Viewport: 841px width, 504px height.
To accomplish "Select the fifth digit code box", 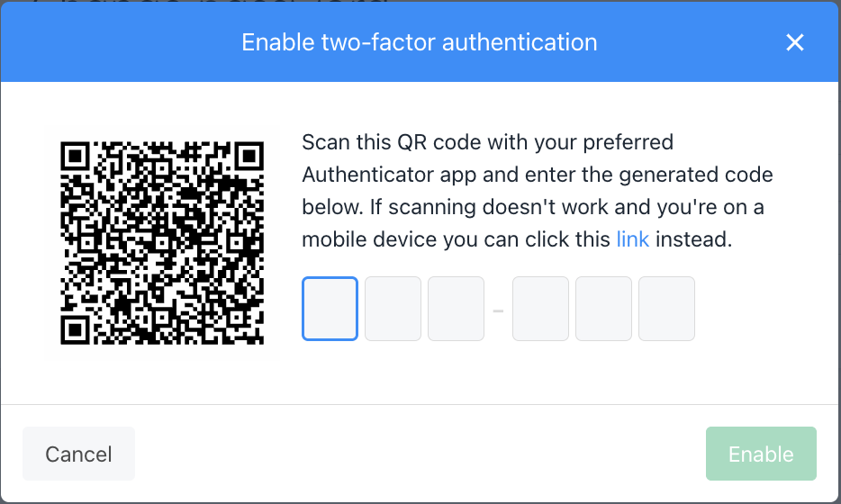I will point(603,309).
